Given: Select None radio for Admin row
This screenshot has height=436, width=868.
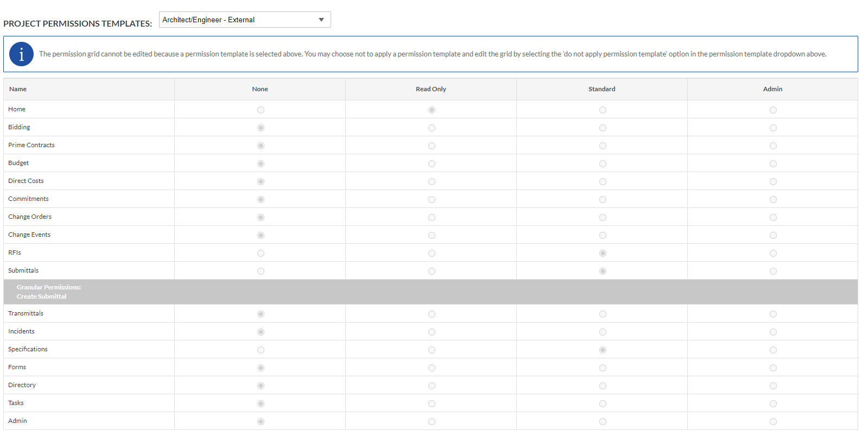Looking at the screenshot, I should coord(261,421).
